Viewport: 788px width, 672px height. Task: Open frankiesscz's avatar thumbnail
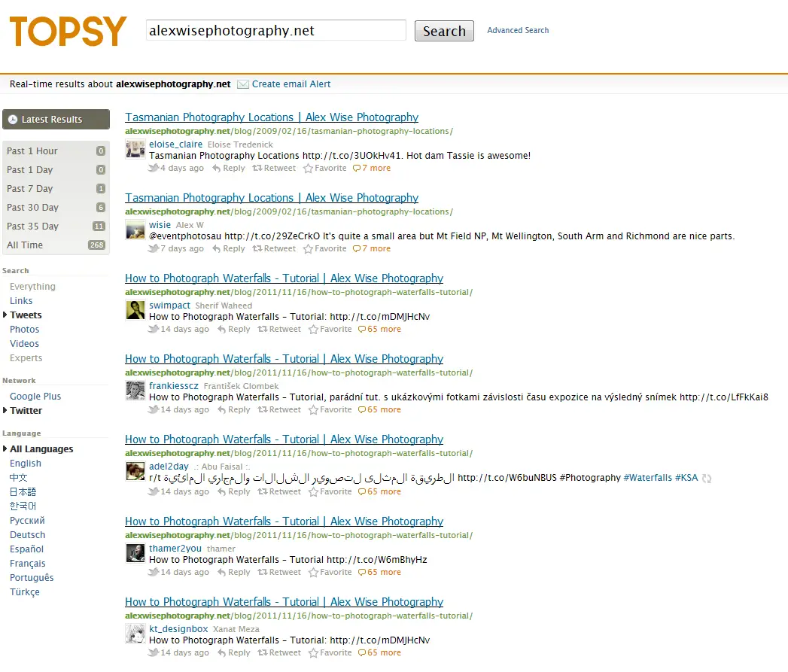[135, 391]
